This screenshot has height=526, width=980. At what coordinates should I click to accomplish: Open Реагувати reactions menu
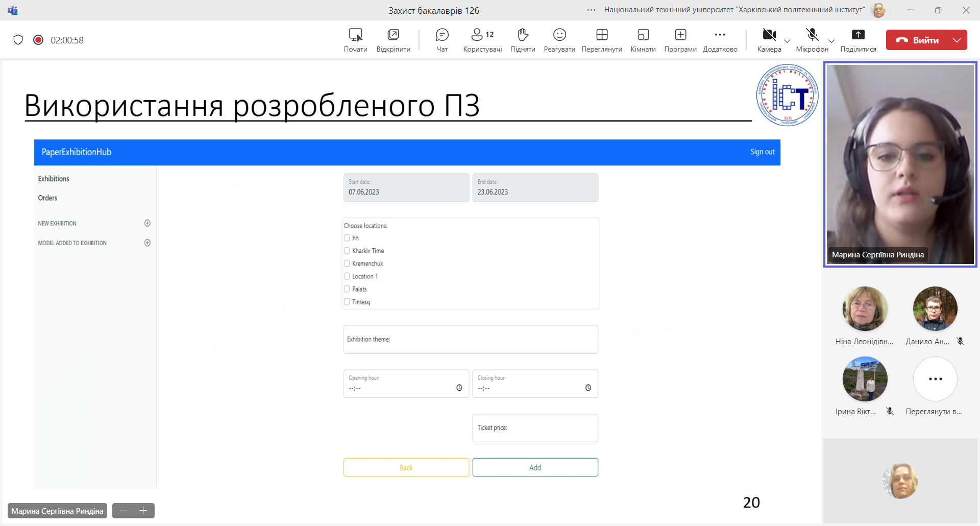pyautogui.click(x=559, y=40)
